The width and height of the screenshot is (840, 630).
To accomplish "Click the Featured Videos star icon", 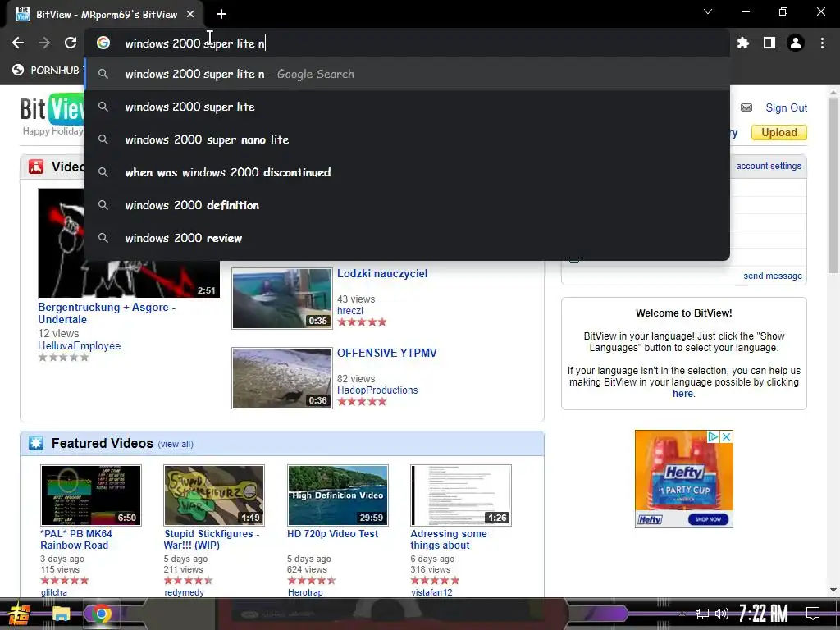I will coord(36,443).
